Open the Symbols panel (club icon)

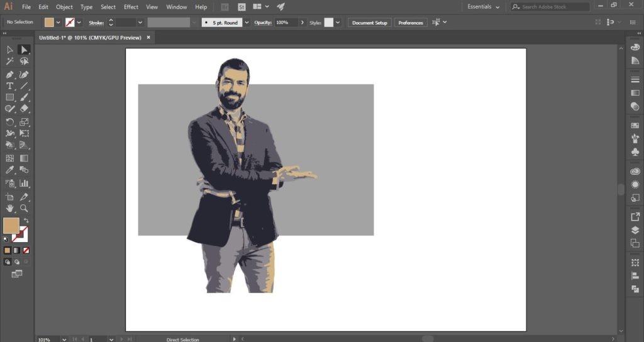(x=635, y=152)
